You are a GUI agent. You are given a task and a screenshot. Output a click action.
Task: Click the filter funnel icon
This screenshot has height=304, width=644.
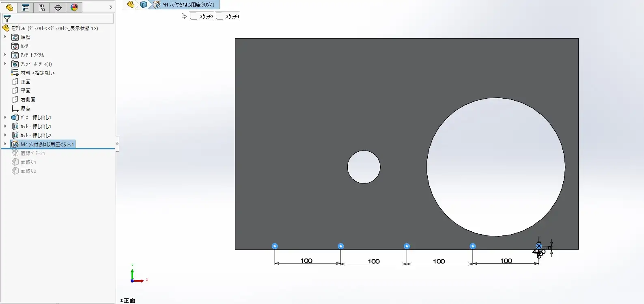click(7, 19)
